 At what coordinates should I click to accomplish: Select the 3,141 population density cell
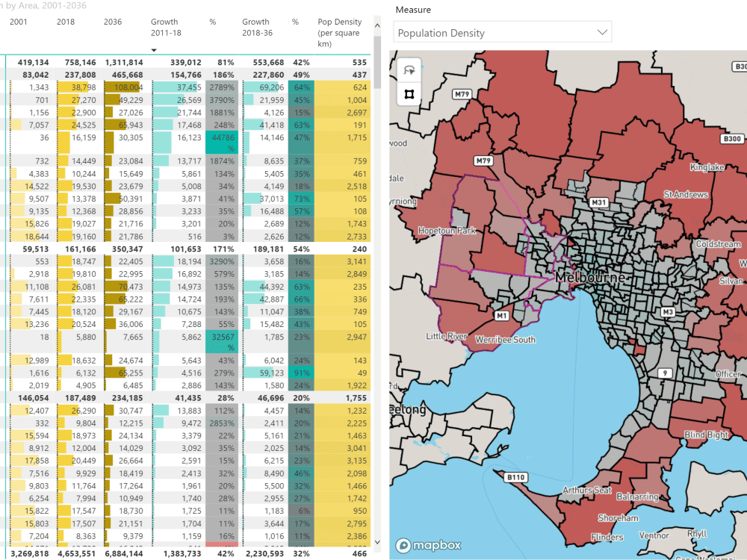(x=342, y=261)
